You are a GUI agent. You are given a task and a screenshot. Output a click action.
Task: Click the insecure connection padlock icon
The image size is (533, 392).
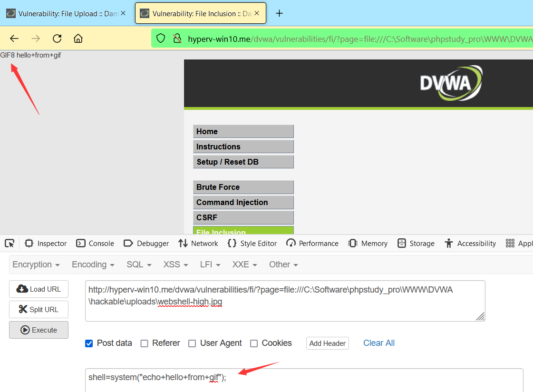(x=177, y=39)
